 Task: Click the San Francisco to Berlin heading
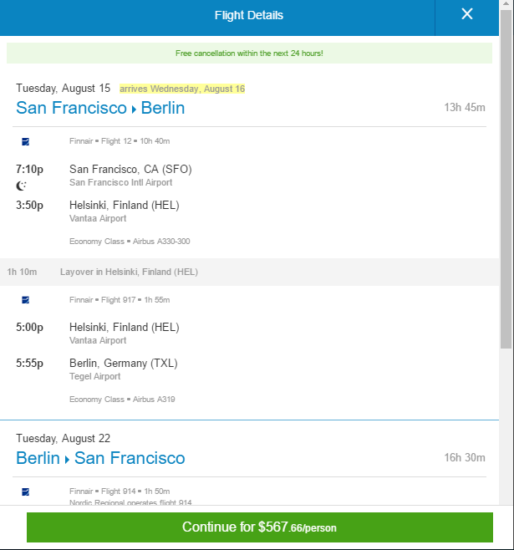[x=100, y=108]
